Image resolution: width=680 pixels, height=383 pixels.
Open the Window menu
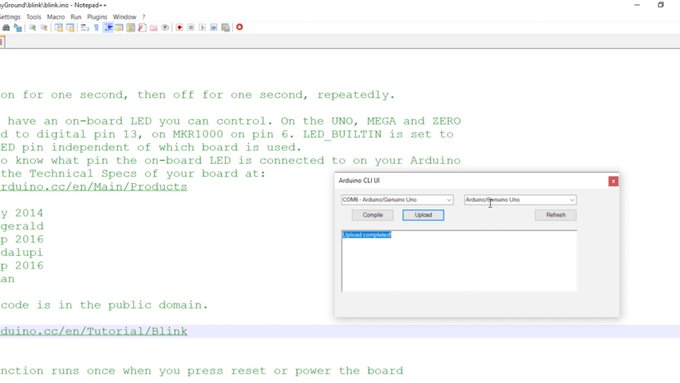click(x=124, y=17)
